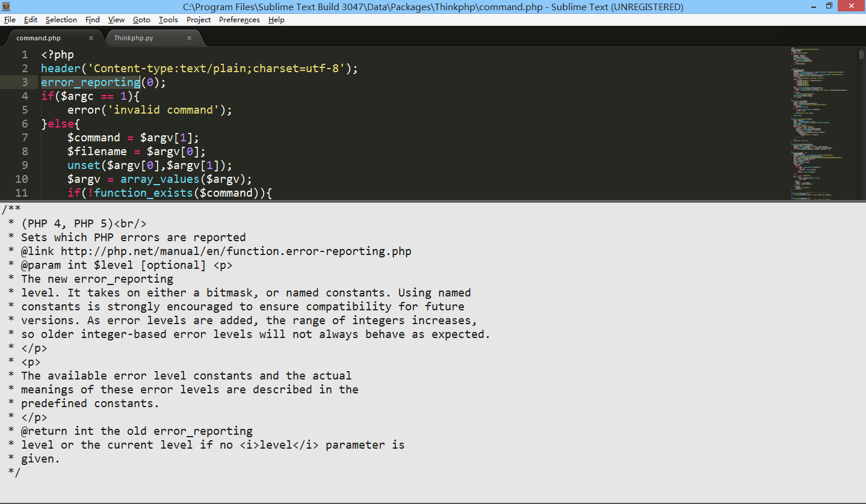Screen dimensions: 866x504
Task: Click the editor vertical scrollbar handle
Action: pos(862,54)
